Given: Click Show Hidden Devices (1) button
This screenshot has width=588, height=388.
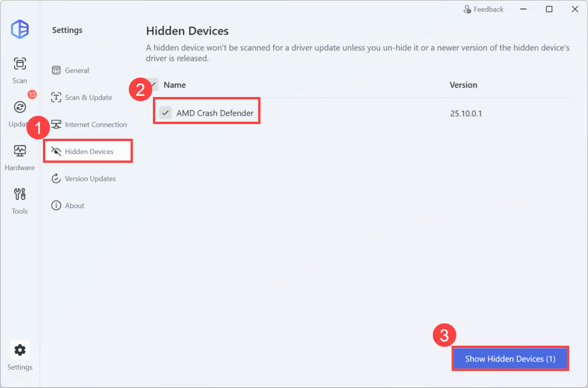Looking at the screenshot, I should 510,359.
